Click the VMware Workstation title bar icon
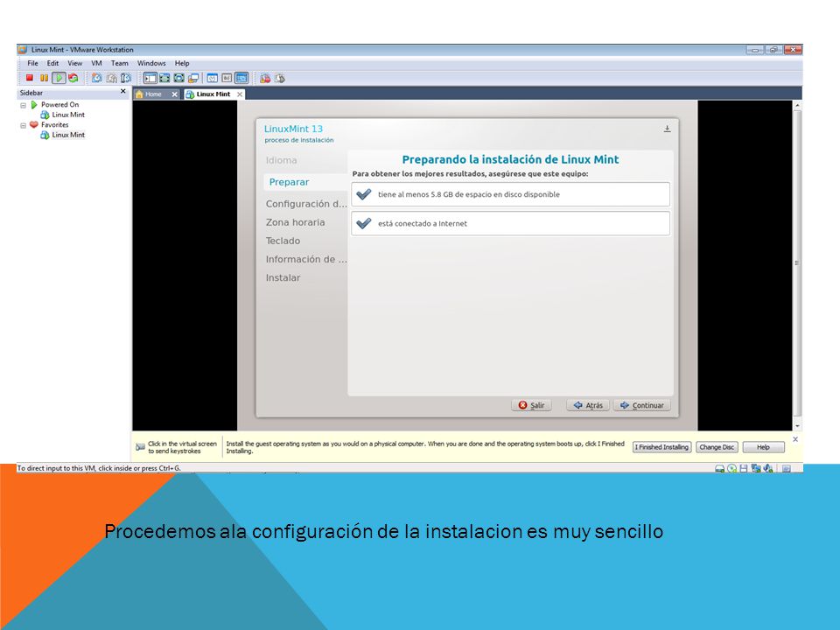The height and width of the screenshot is (630, 840). (x=23, y=50)
